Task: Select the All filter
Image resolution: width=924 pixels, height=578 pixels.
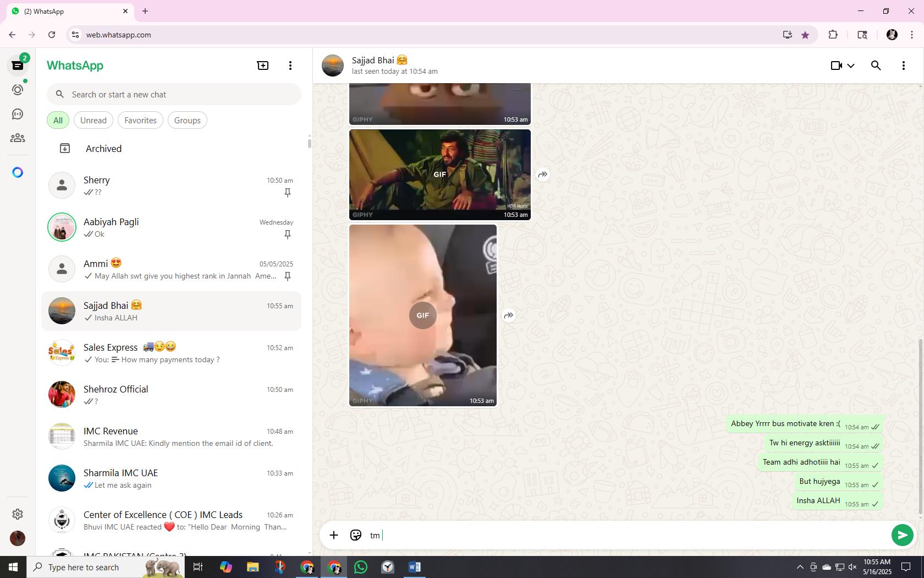Action: point(58,121)
